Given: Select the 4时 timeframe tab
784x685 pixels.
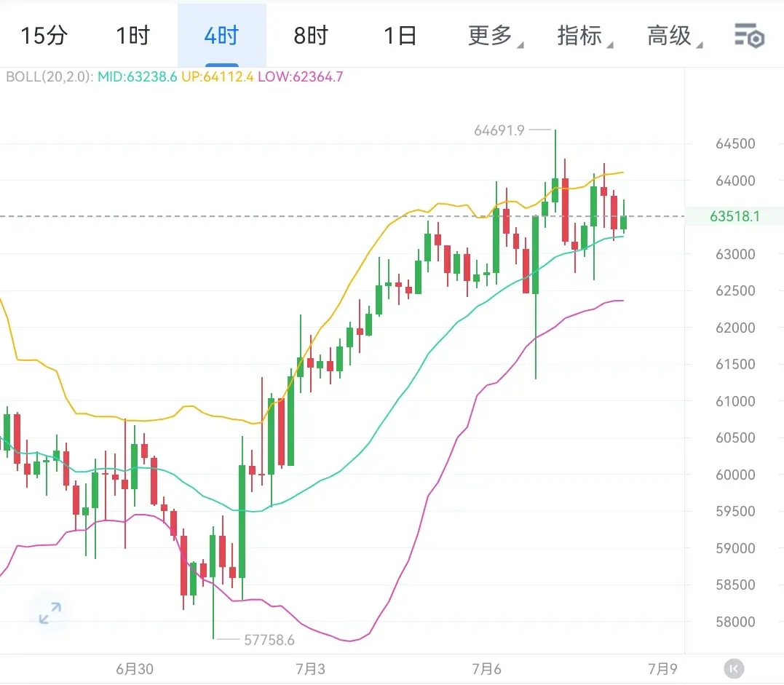Looking at the screenshot, I should [221, 36].
